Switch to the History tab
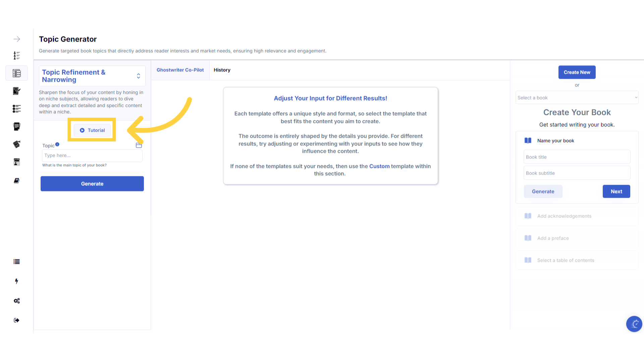The height and width of the screenshot is (362, 644). click(222, 70)
